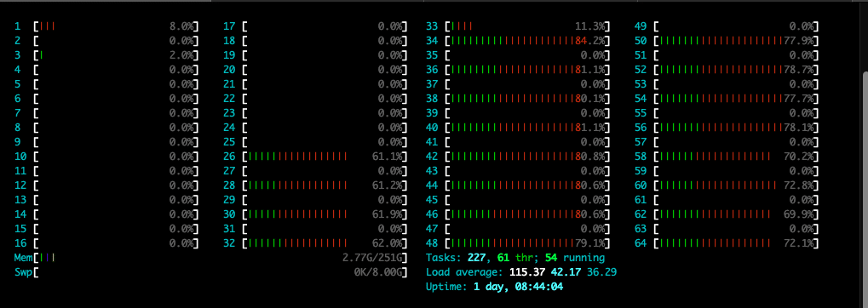Click the 61.2% value on CPU 28
Viewport: 868px width, 308px height.
click(x=387, y=185)
